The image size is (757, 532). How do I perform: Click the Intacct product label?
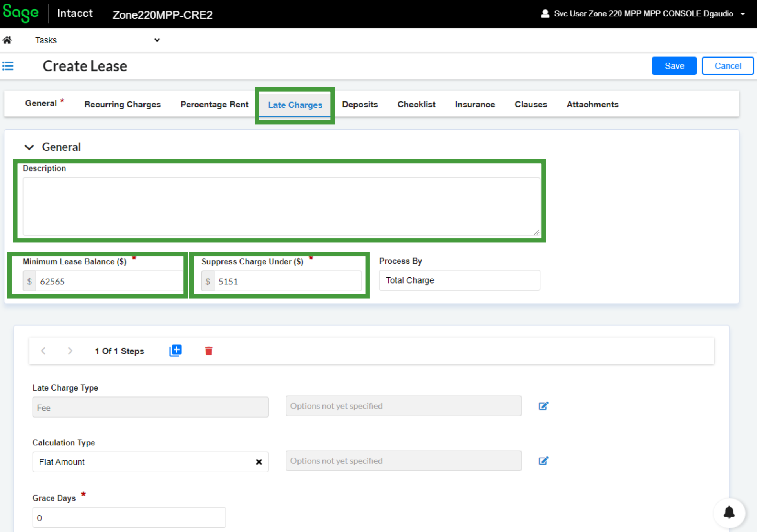click(75, 13)
